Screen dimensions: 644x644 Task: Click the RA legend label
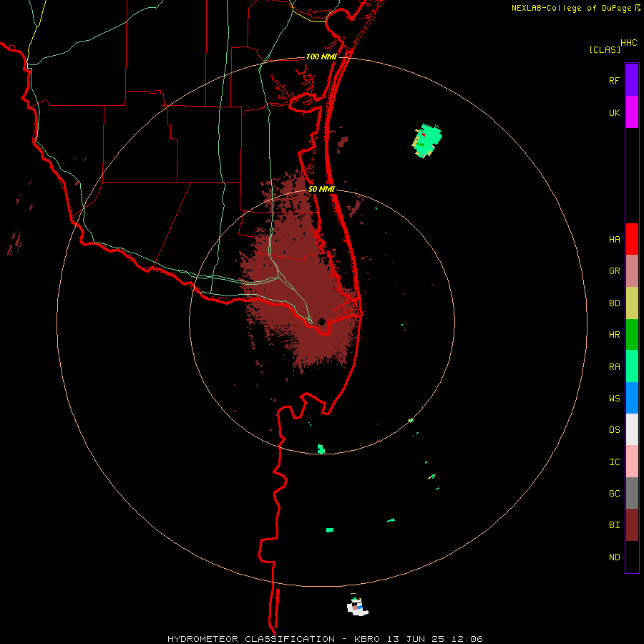coord(614,367)
